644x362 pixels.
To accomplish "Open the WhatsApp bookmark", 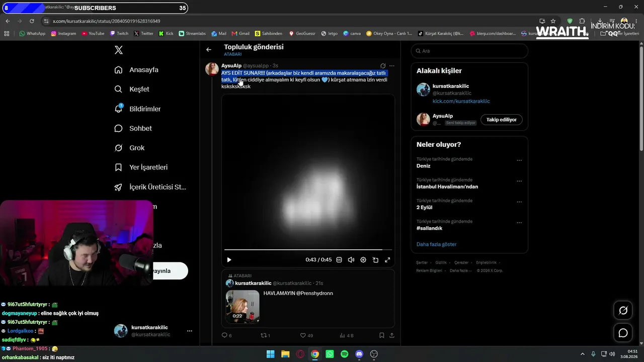I will [x=32, y=34].
